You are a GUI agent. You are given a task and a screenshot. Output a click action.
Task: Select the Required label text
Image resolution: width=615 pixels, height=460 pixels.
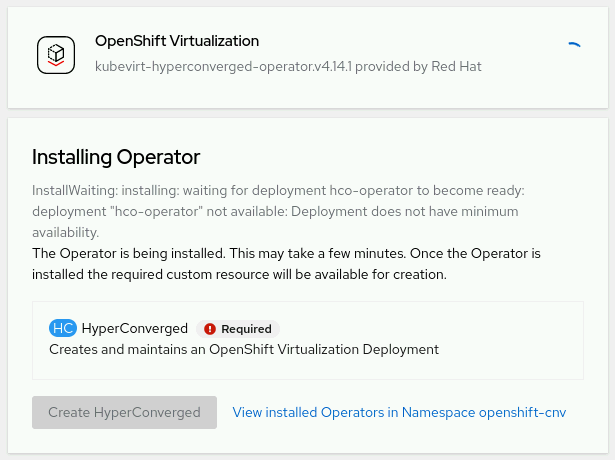click(x=246, y=328)
